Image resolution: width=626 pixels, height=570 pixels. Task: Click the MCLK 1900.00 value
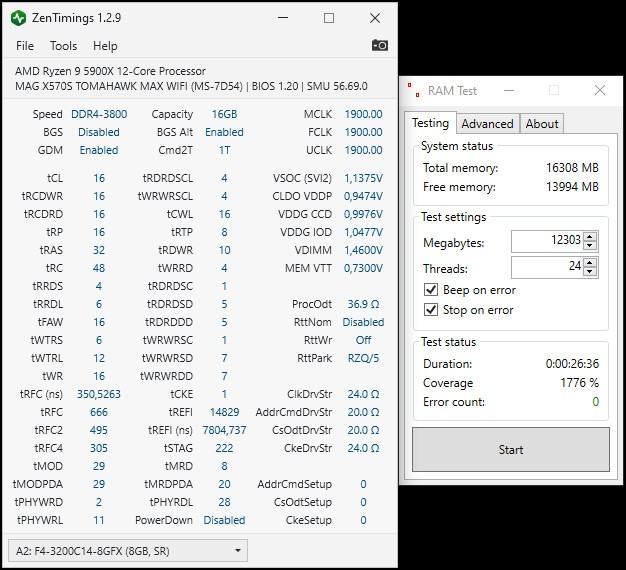(x=363, y=114)
